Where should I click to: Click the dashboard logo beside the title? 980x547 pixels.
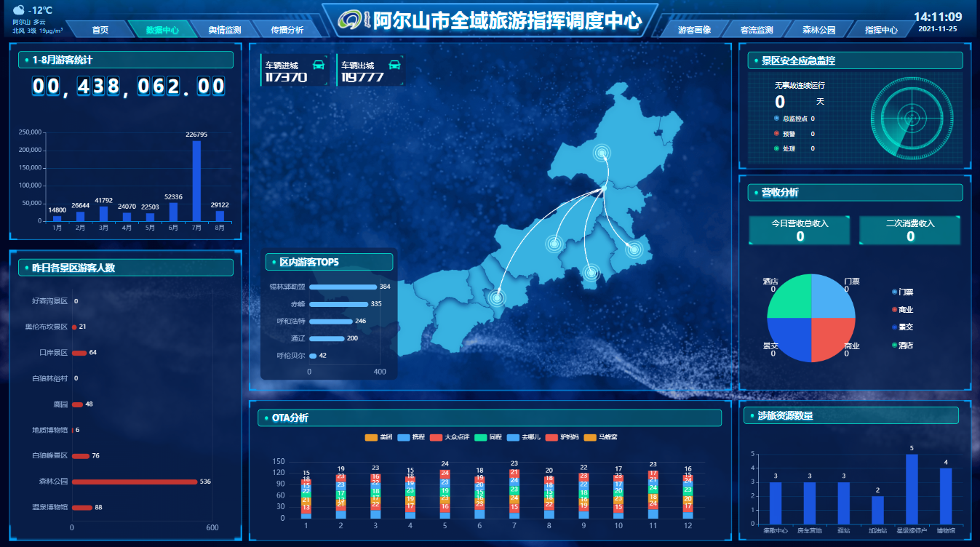(x=354, y=20)
